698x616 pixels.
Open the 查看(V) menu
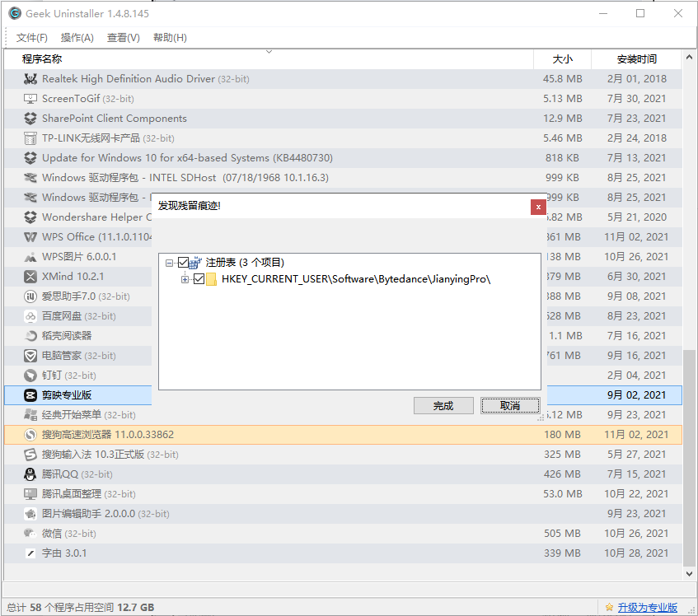(x=124, y=38)
